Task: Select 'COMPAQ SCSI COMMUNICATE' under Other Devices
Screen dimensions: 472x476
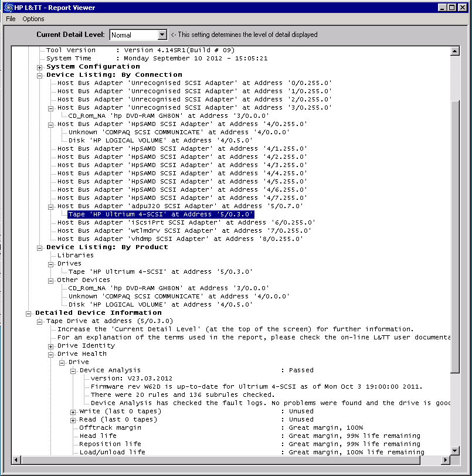Action: coord(179,296)
